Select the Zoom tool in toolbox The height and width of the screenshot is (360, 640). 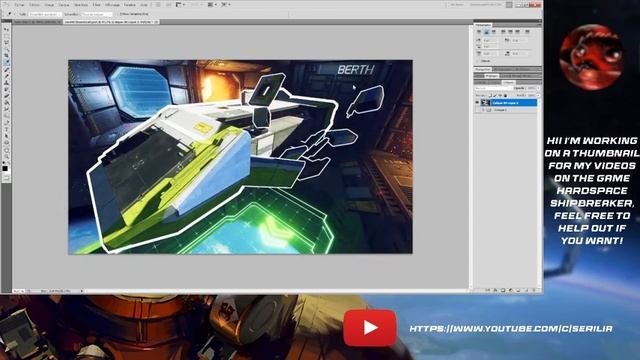point(6,156)
